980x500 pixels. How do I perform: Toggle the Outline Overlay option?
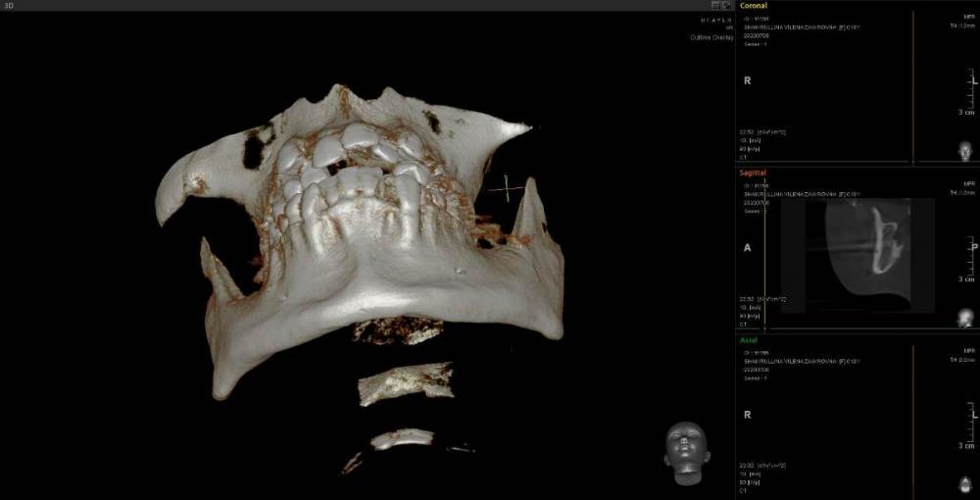tap(711, 37)
